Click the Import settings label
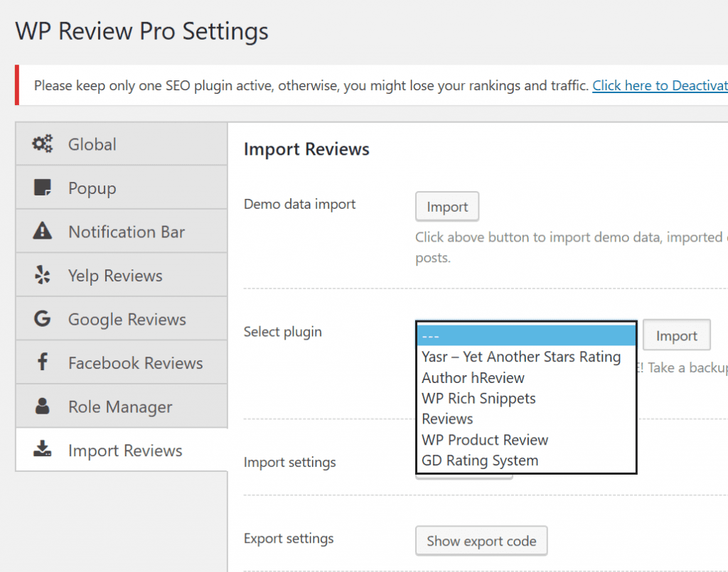This screenshot has height=572, width=728. (290, 463)
